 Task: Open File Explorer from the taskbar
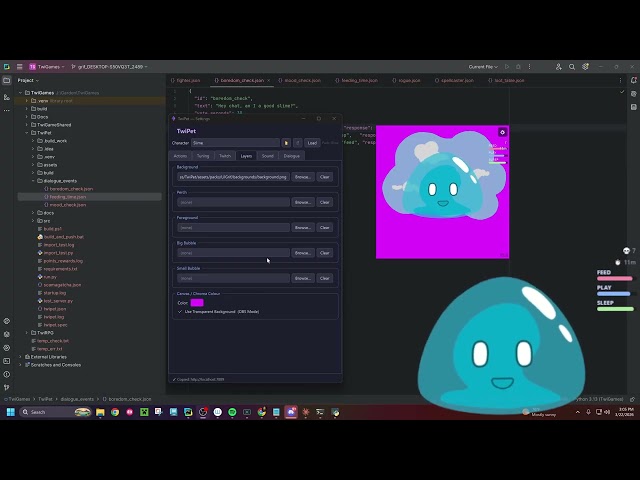click(100, 412)
